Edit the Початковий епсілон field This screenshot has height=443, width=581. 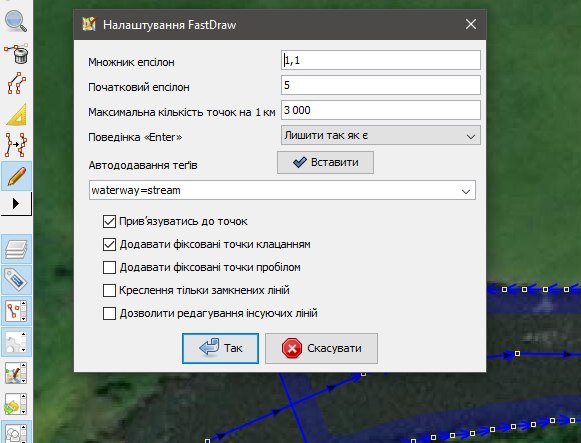381,85
